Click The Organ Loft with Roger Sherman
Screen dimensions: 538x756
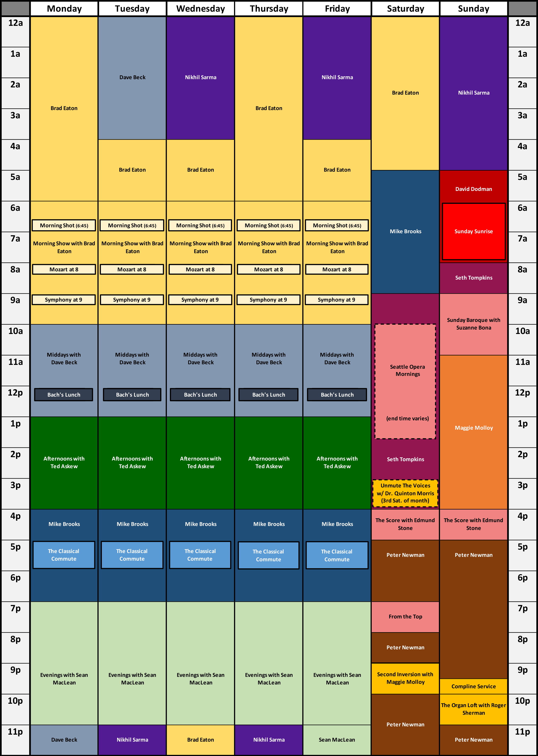[x=474, y=709]
